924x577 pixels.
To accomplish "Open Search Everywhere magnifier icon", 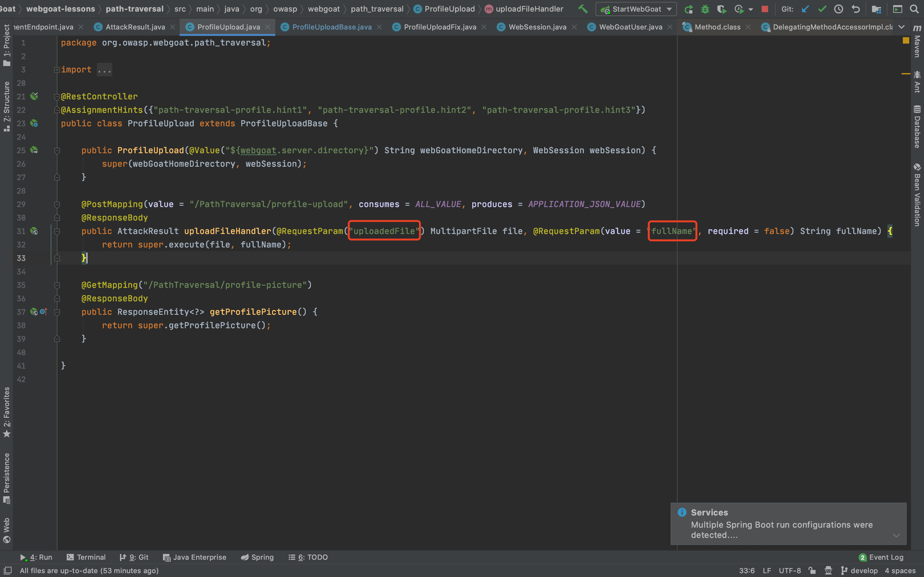I will [914, 9].
